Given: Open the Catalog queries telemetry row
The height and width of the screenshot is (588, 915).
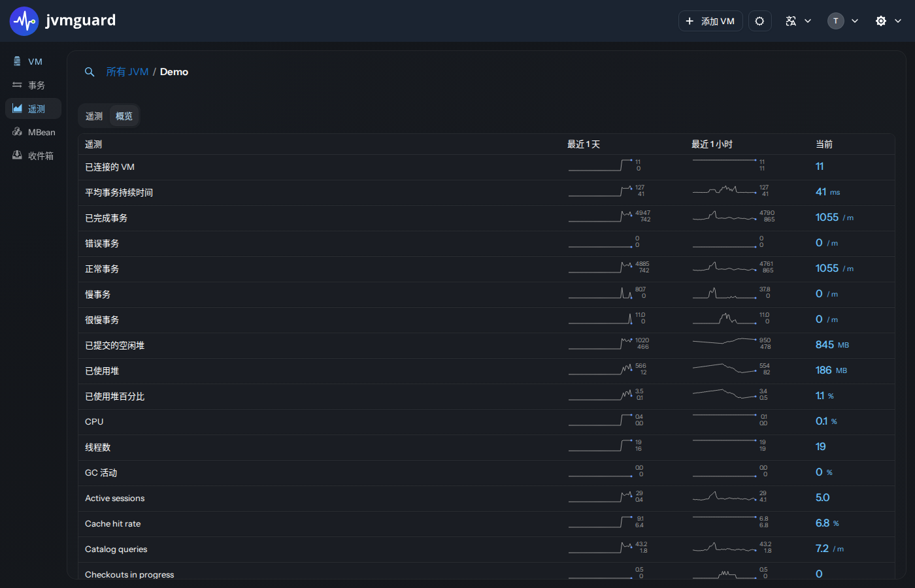Looking at the screenshot, I should (x=486, y=549).
